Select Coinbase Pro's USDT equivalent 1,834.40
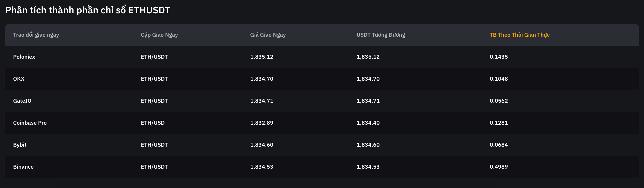The height and width of the screenshot is (188, 644). tap(368, 123)
